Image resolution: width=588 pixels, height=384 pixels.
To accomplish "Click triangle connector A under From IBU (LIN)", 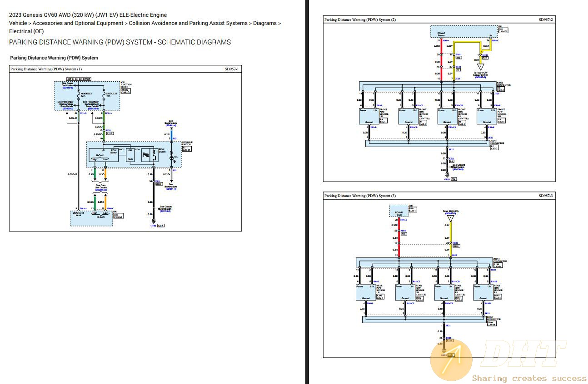I will pyautogui.click(x=450, y=218).
